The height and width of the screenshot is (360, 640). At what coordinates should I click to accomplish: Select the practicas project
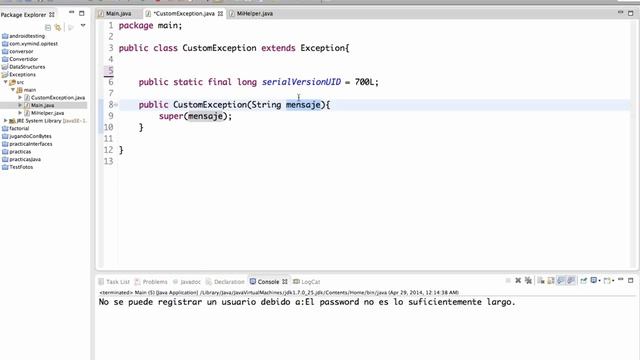tap(20, 151)
